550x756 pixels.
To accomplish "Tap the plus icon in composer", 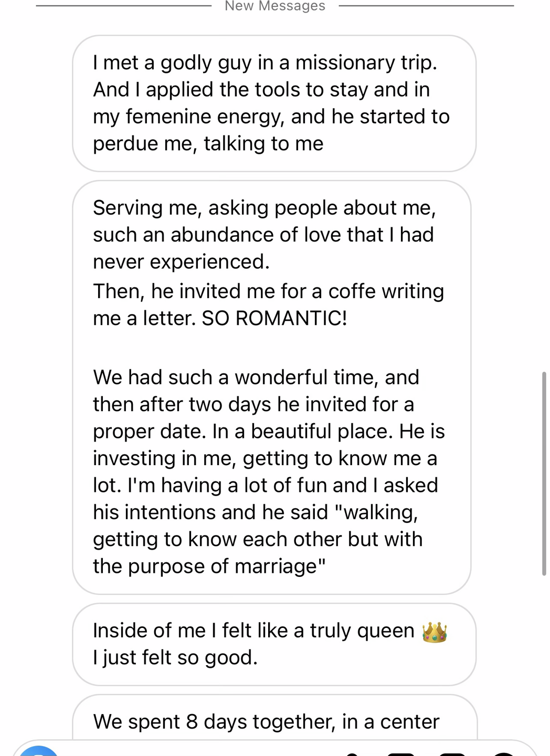I will (503, 753).
